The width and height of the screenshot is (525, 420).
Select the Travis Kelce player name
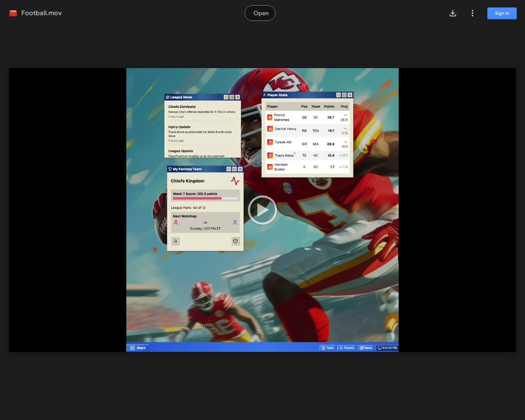284,155
